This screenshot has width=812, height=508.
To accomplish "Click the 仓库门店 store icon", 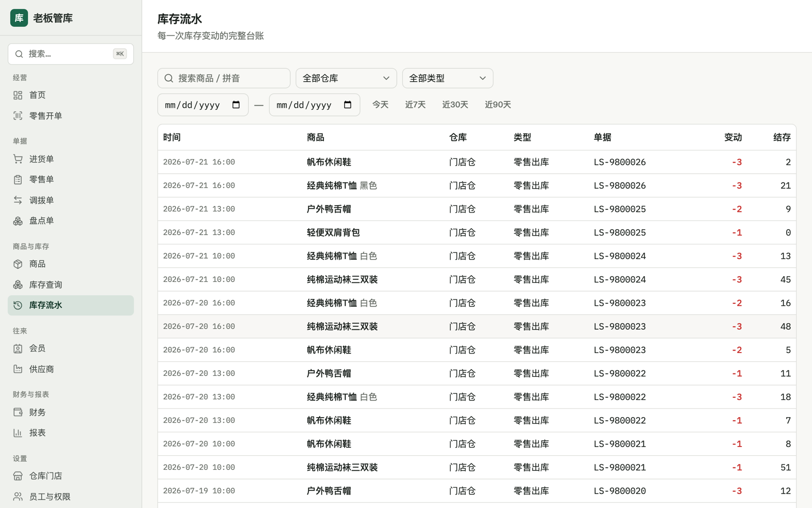I will tap(18, 476).
